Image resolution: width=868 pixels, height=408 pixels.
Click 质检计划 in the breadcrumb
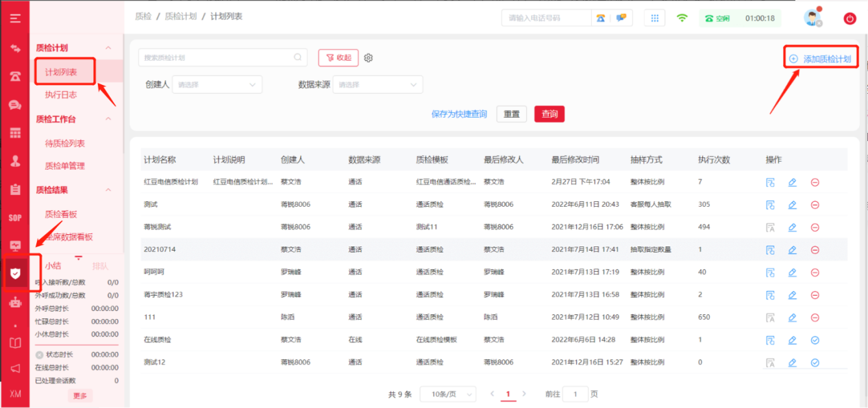coord(181,16)
